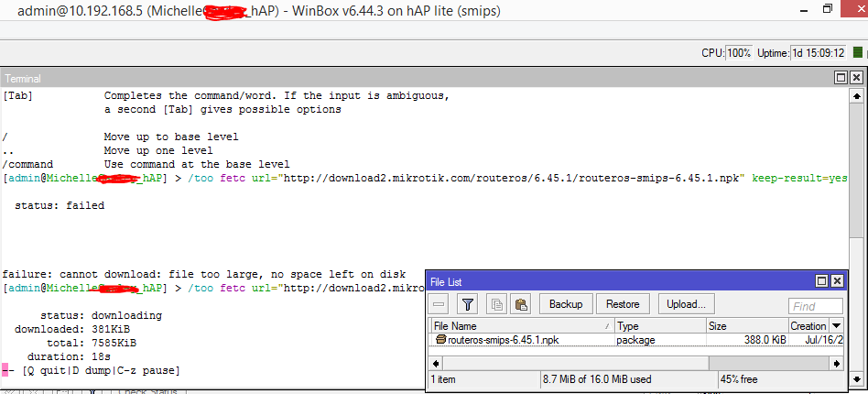Click the 'downloaded: 381KiB' terminal line
Screen dimensions: 868x394
click(72, 329)
